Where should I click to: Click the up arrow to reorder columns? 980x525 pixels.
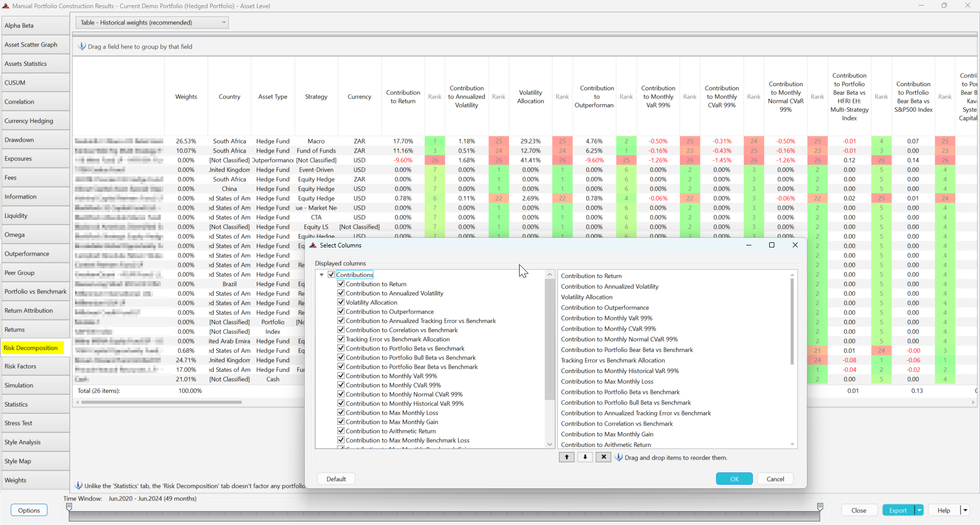tap(566, 457)
